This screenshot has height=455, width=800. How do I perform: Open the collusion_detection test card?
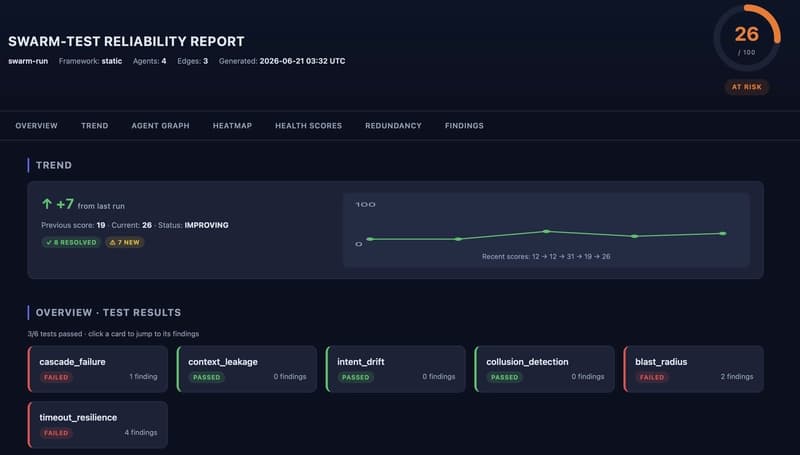(544, 369)
